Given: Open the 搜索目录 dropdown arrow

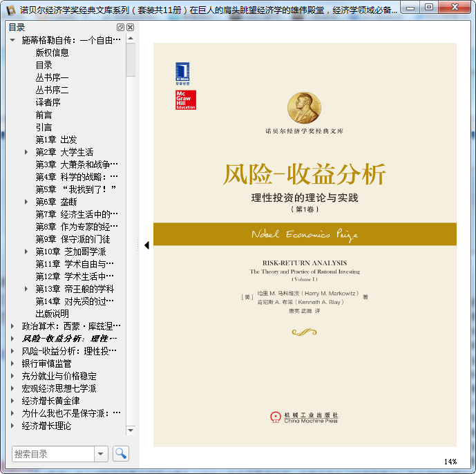Looking at the screenshot, I should (x=101, y=454).
